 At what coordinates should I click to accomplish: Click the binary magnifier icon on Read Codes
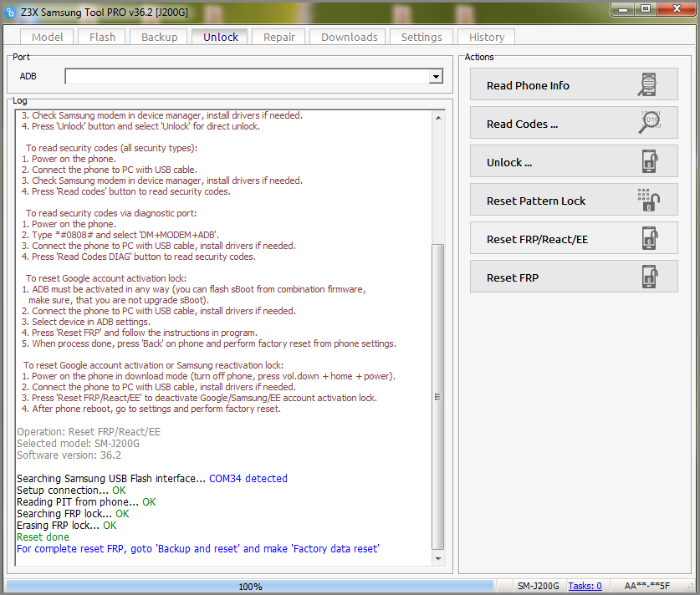tap(649, 124)
